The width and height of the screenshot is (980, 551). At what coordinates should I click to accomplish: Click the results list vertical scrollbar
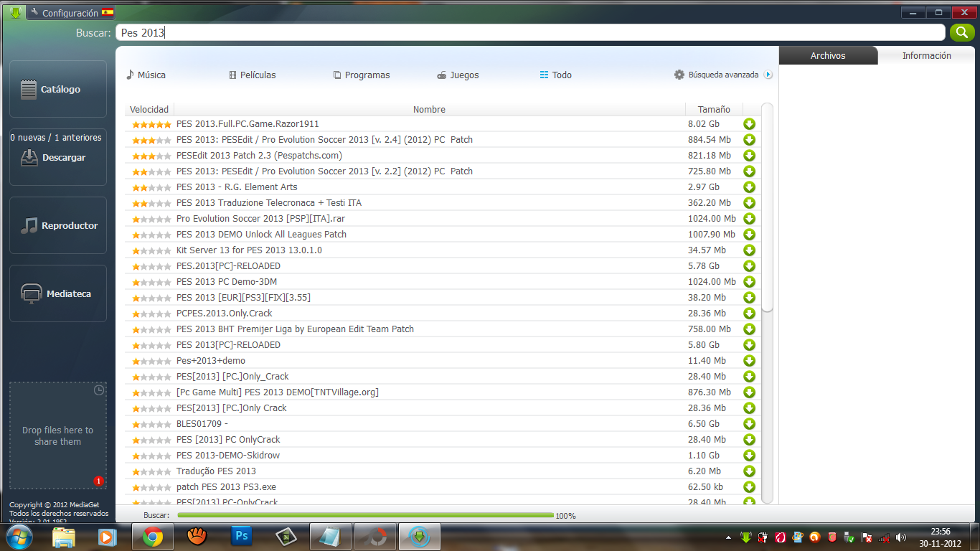(767, 208)
